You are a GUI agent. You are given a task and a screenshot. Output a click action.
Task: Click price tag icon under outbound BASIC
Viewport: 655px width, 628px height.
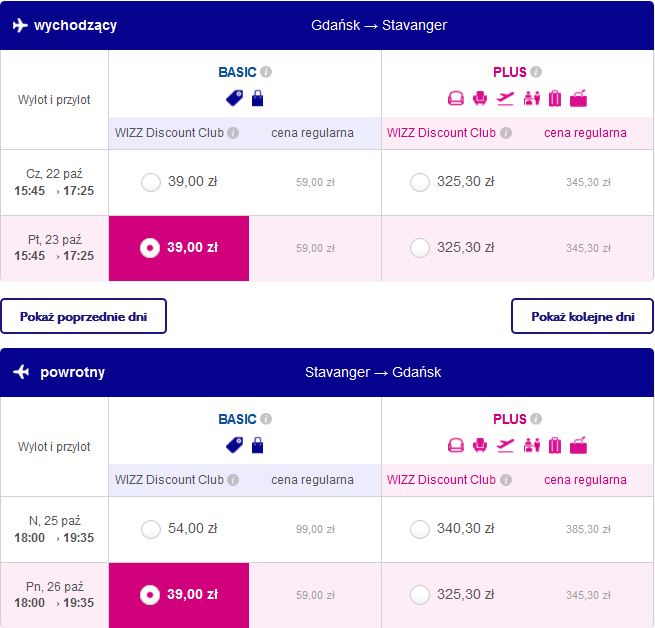coord(234,98)
